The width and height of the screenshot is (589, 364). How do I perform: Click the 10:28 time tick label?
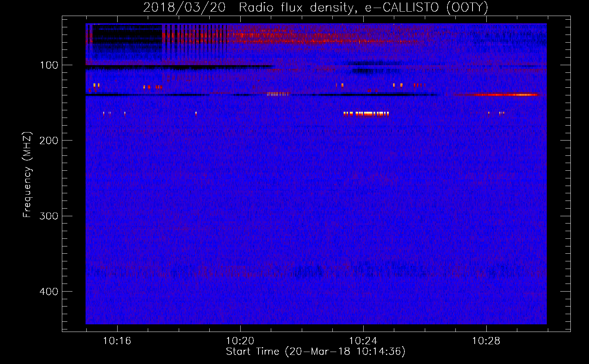tap(486, 341)
